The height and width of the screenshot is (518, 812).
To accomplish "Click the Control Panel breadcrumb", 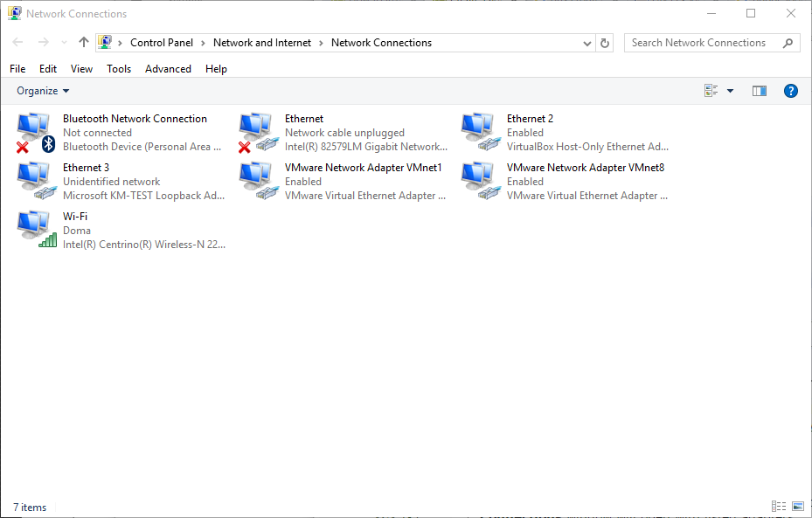I will click(162, 43).
